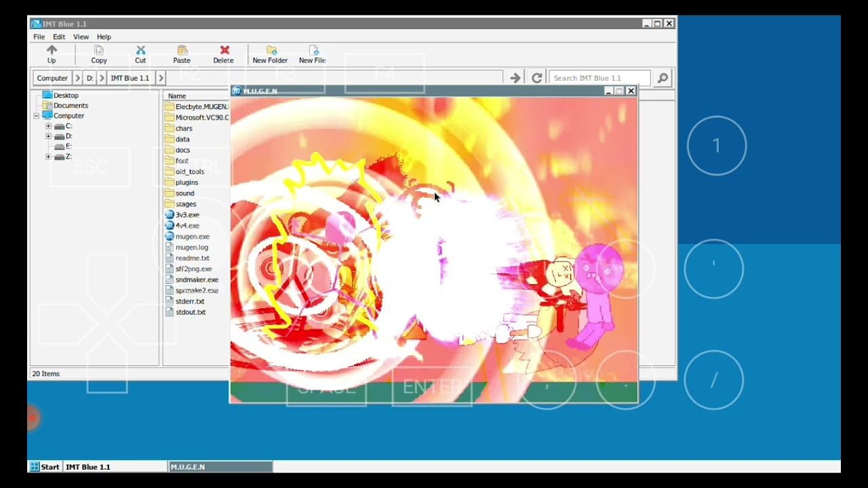
Task: Select the sound folder
Action: (180, 193)
